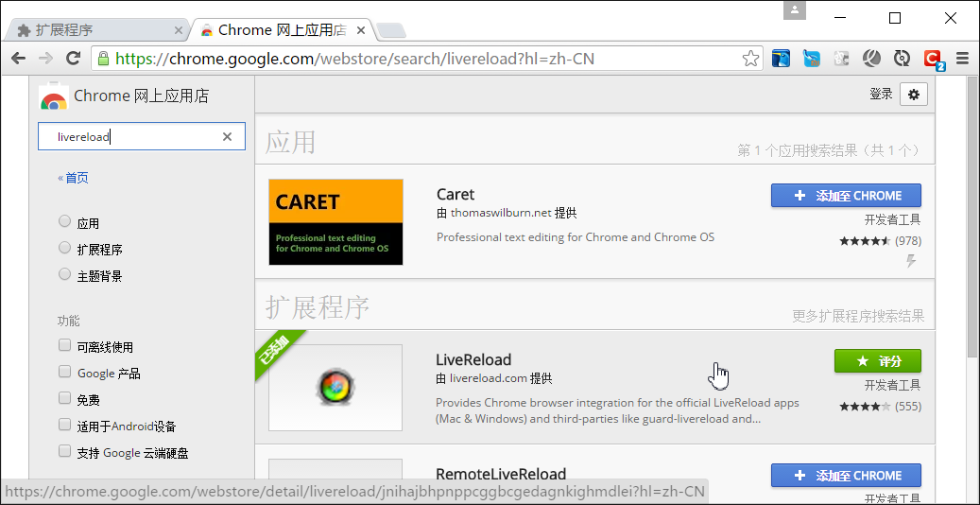The image size is (980, 505).
Task: Clear the livereload search box with X
Action: click(x=227, y=136)
